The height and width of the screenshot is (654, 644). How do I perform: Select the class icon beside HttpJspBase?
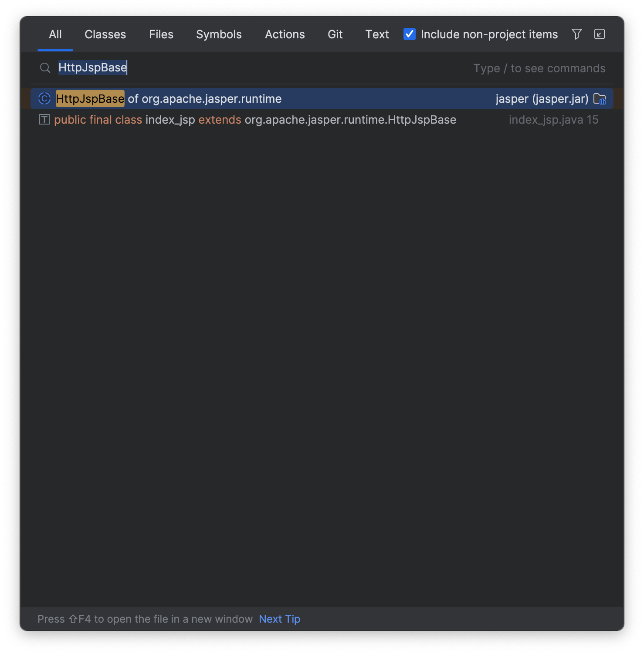point(44,99)
